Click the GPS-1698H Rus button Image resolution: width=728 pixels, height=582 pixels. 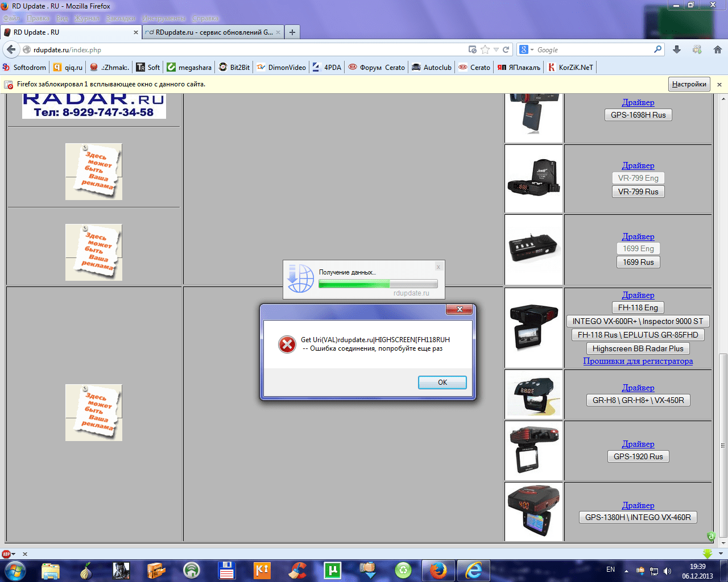click(x=638, y=115)
